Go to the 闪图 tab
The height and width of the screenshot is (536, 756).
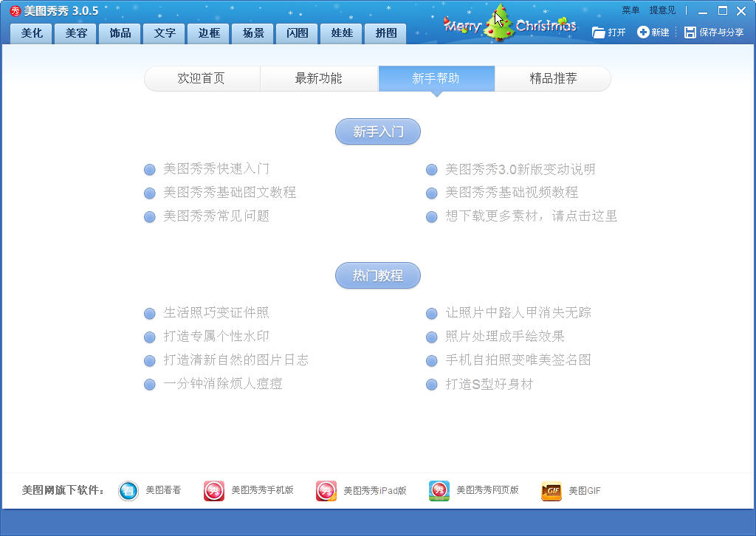(297, 33)
